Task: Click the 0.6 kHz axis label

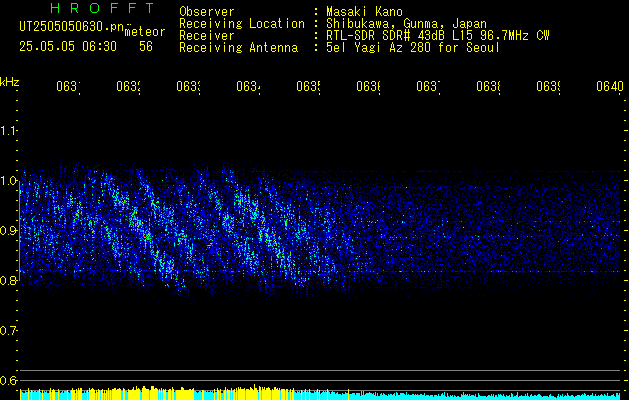Action: [8, 380]
